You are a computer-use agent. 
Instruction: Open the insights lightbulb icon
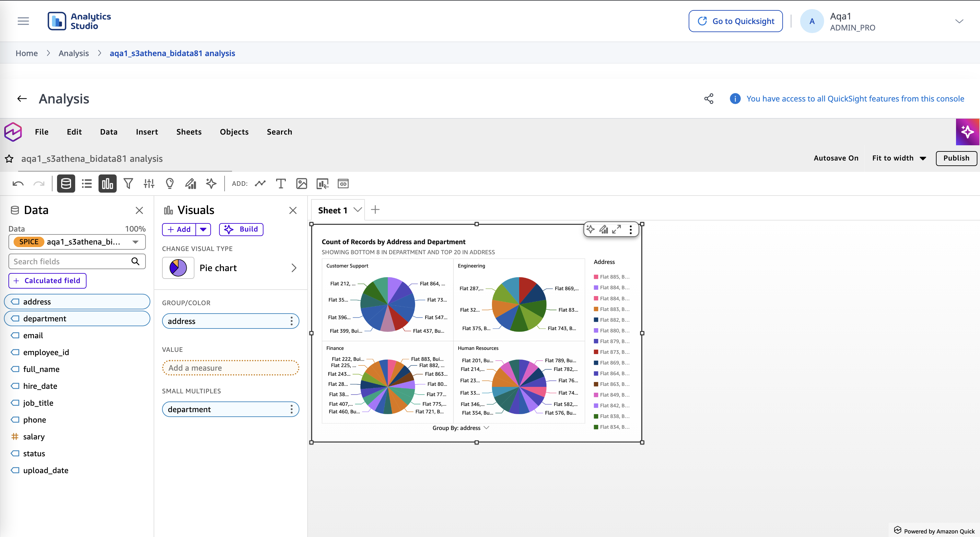click(170, 184)
